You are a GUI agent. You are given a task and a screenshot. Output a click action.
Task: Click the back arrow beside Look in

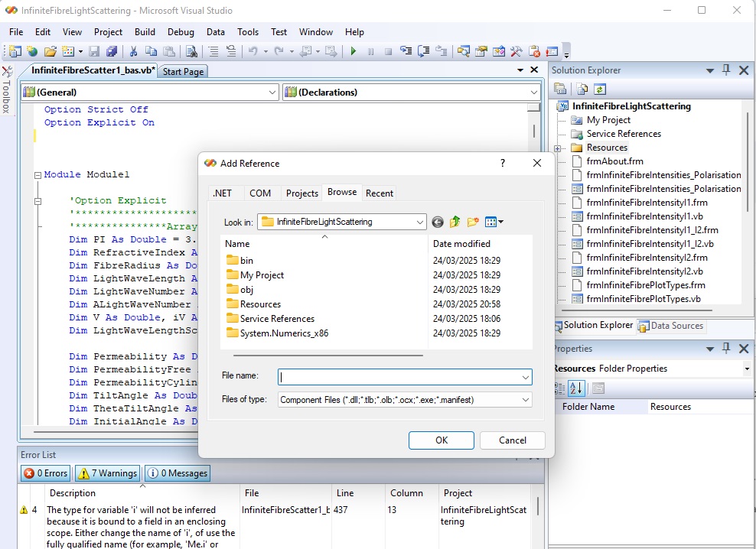[x=438, y=222]
